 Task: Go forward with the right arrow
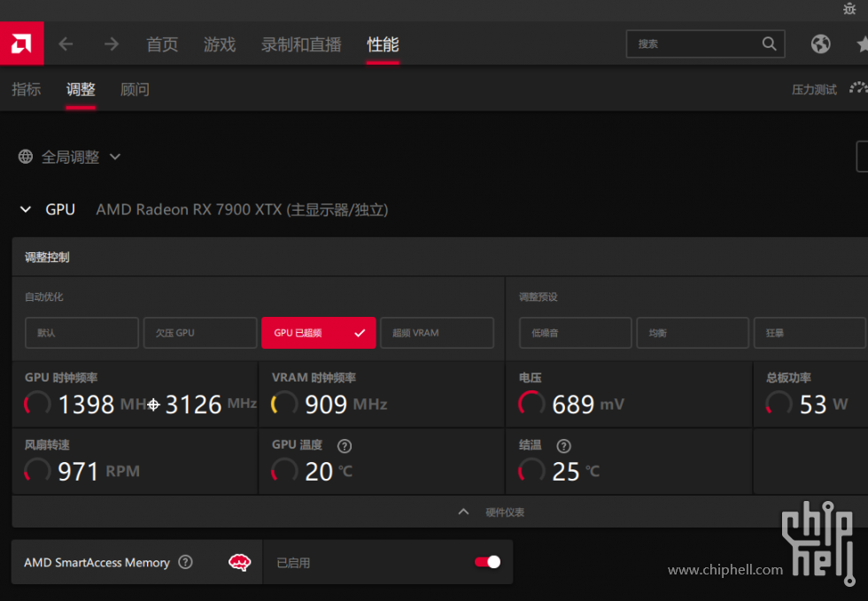(x=112, y=43)
